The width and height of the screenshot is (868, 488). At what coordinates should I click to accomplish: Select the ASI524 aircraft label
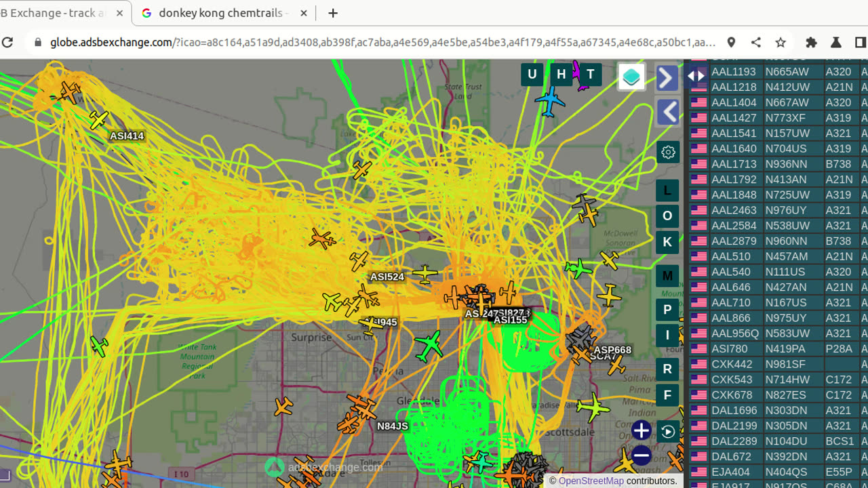coord(387,277)
